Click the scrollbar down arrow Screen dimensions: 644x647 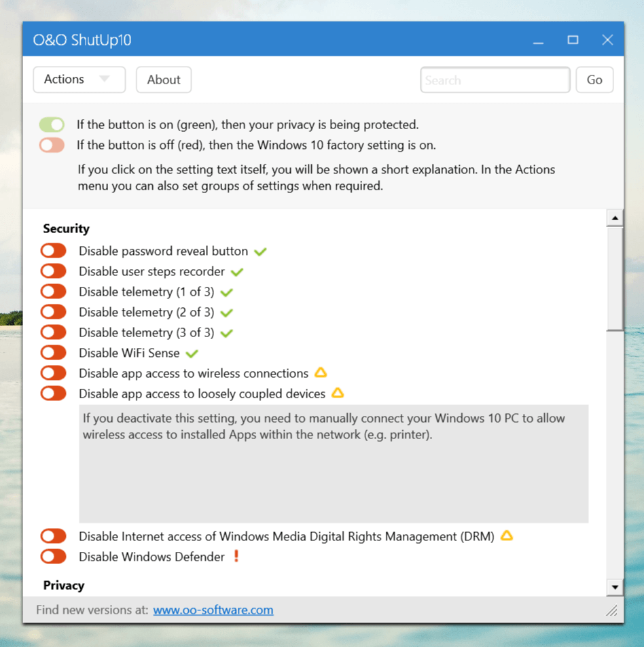tap(615, 587)
